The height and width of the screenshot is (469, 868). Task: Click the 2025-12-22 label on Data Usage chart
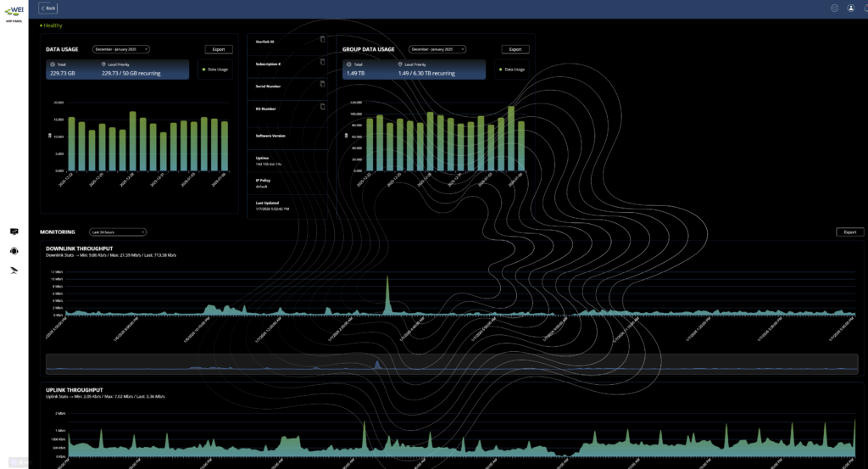66,180
